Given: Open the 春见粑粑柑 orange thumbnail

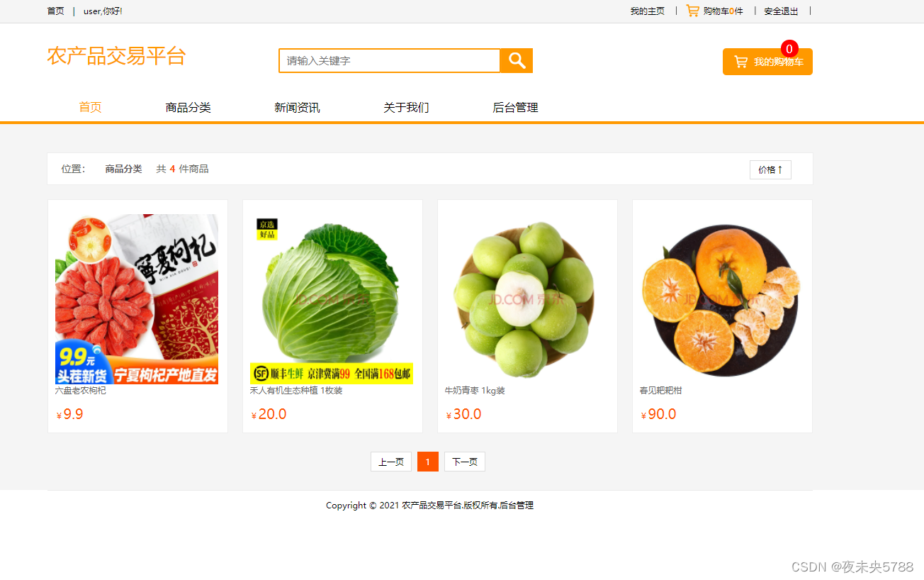Looking at the screenshot, I should (721, 299).
